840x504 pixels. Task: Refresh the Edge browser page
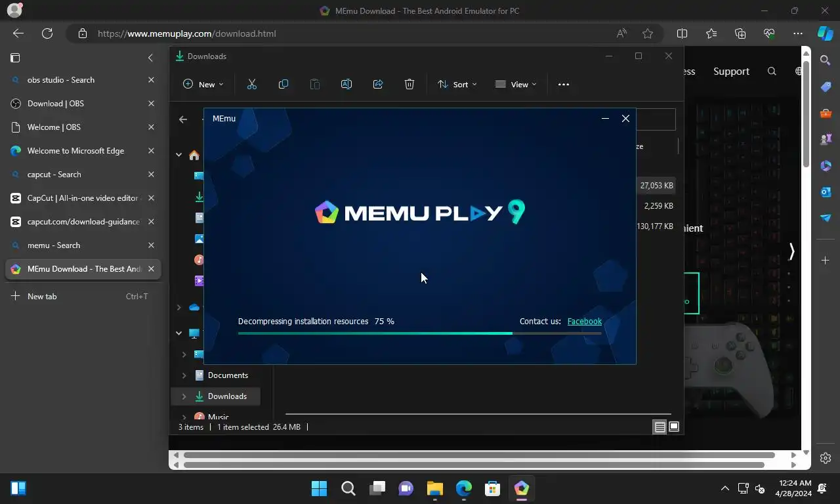tap(47, 33)
